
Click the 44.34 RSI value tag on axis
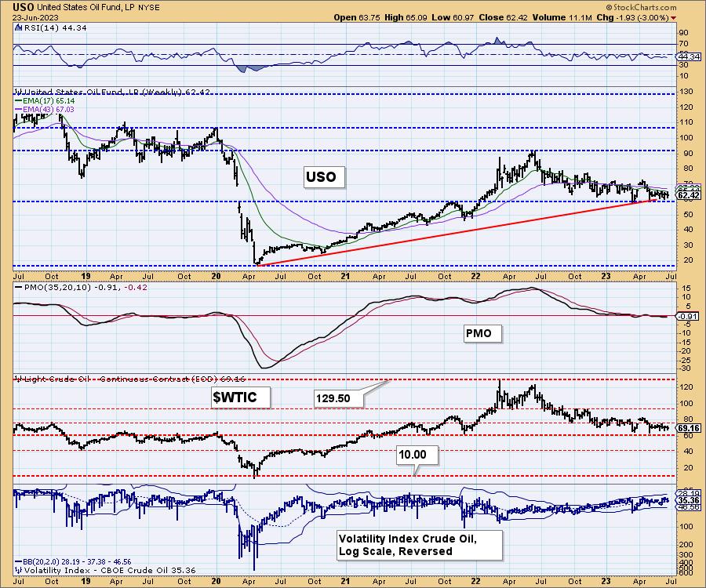click(689, 56)
